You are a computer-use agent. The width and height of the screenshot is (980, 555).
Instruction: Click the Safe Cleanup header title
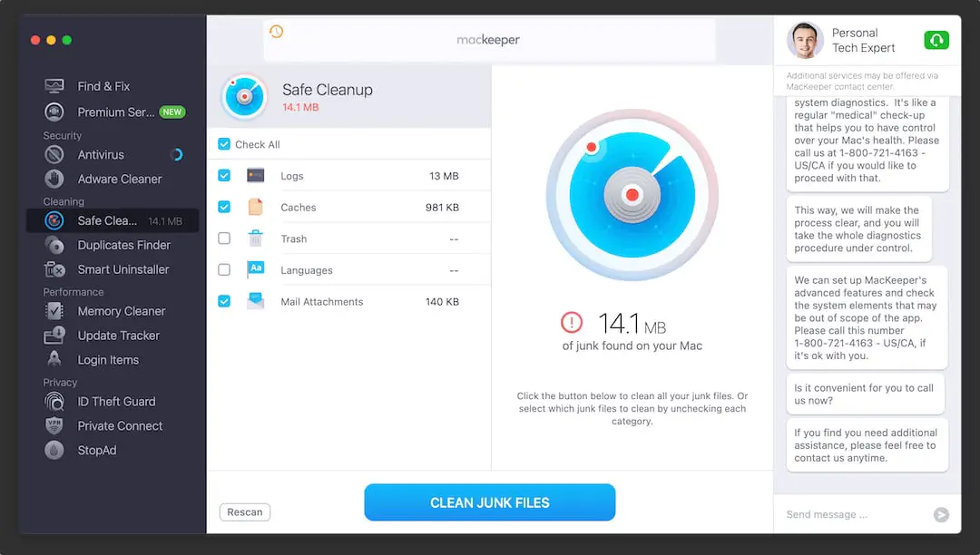[328, 89]
